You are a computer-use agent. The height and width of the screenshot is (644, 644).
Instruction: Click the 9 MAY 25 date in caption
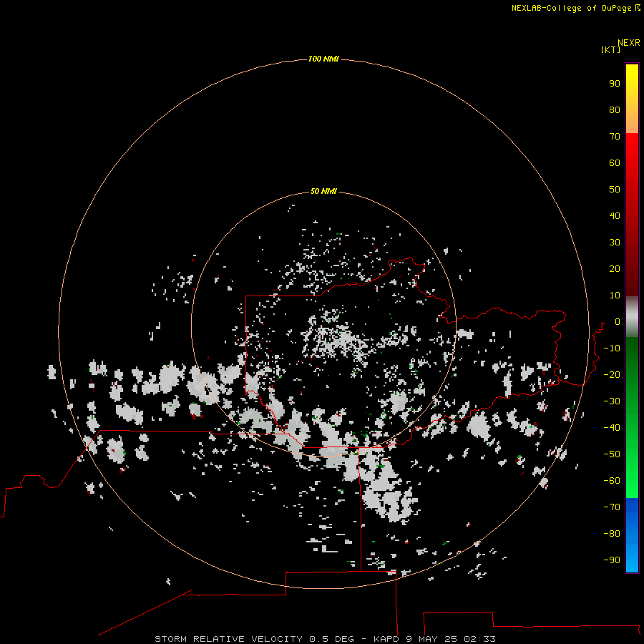[431, 639]
